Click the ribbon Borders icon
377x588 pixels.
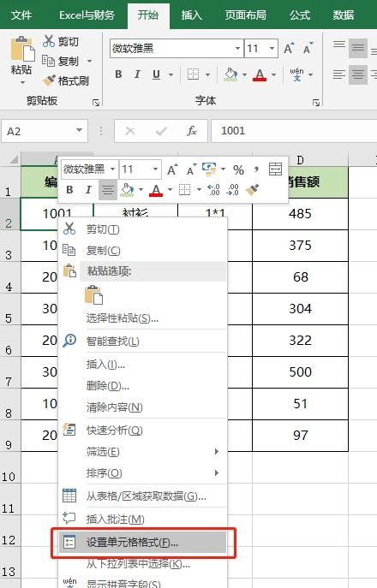[x=193, y=74]
